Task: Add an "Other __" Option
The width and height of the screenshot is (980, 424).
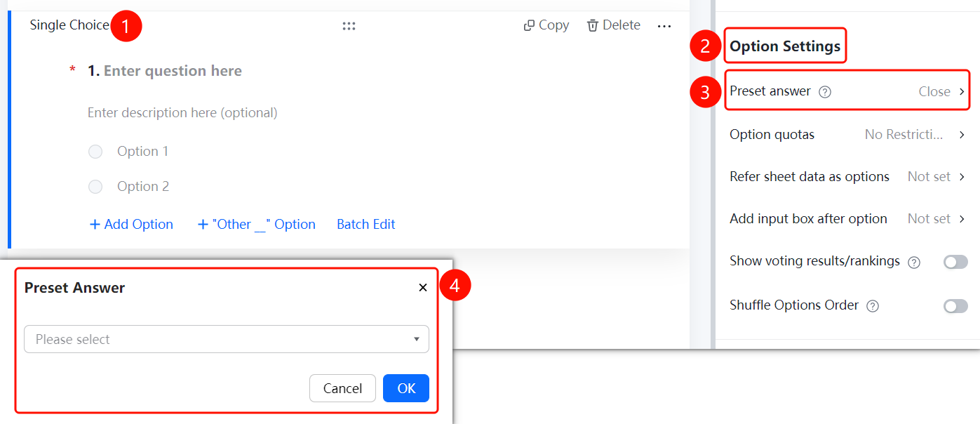Action: [256, 225]
